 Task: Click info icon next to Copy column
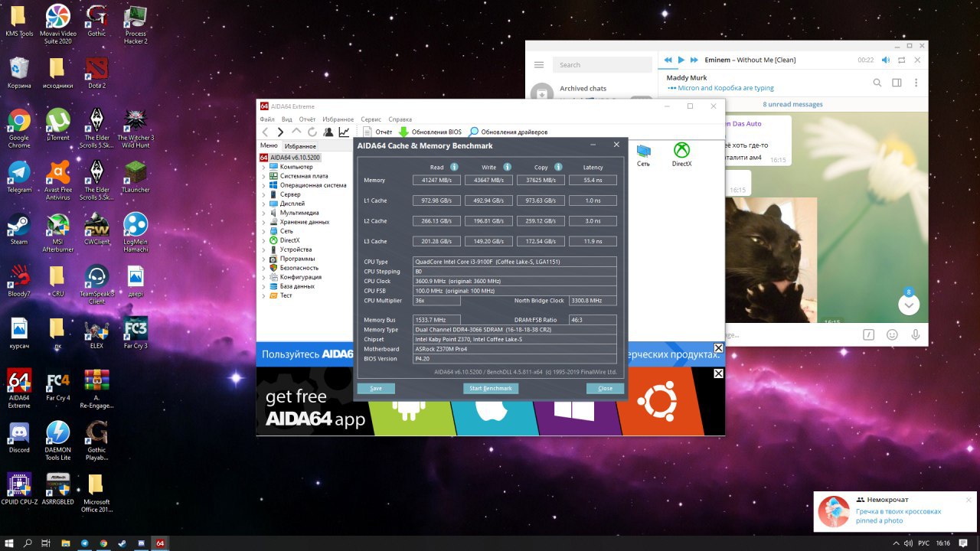pyautogui.click(x=558, y=167)
